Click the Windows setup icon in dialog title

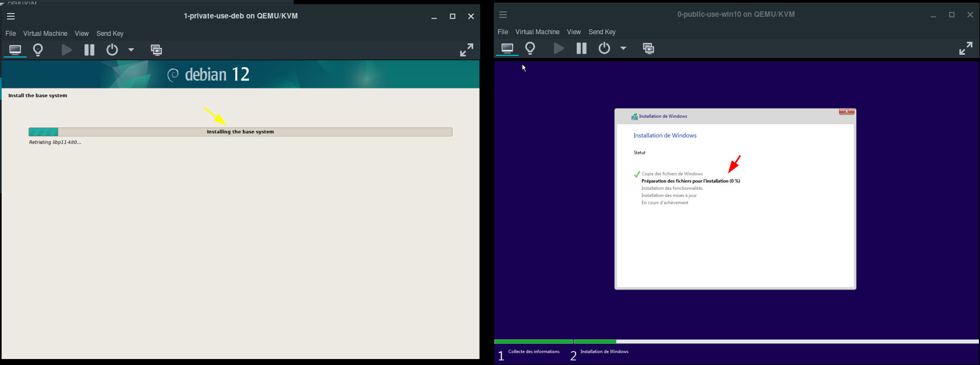pyautogui.click(x=634, y=116)
